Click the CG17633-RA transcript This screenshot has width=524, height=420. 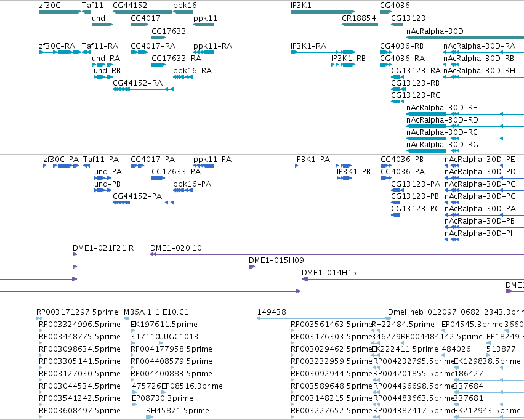point(158,65)
